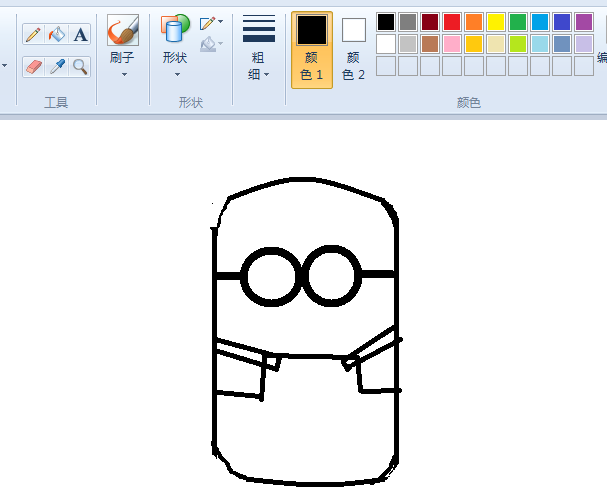Pick the purple color swatch
This screenshot has width=607, height=499.
[584, 22]
